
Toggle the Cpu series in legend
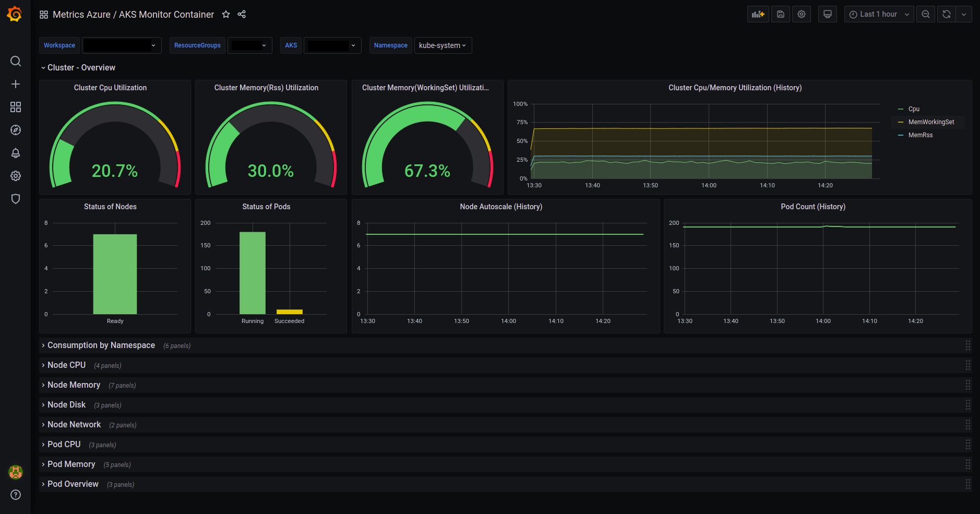[x=914, y=109]
